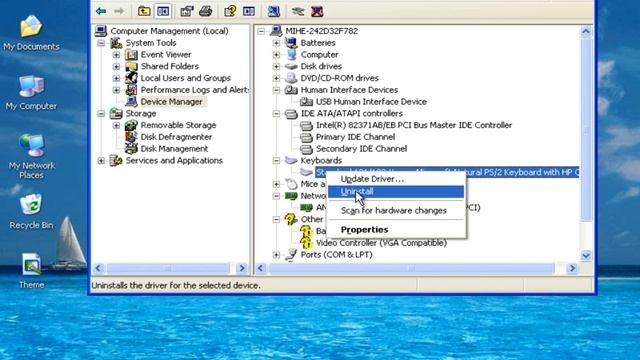Choose Scan for hardware changes menu entry
Screen dimensions: 640x360
click(396, 211)
